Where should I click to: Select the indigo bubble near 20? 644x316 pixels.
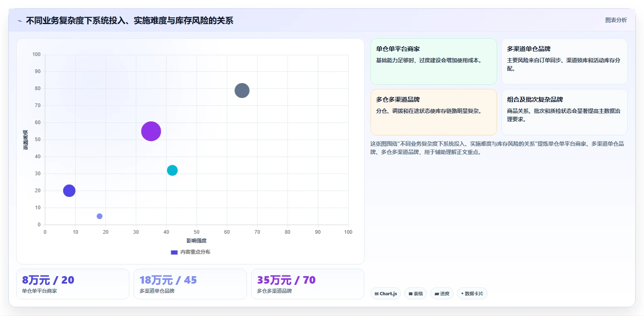pyautogui.click(x=69, y=191)
